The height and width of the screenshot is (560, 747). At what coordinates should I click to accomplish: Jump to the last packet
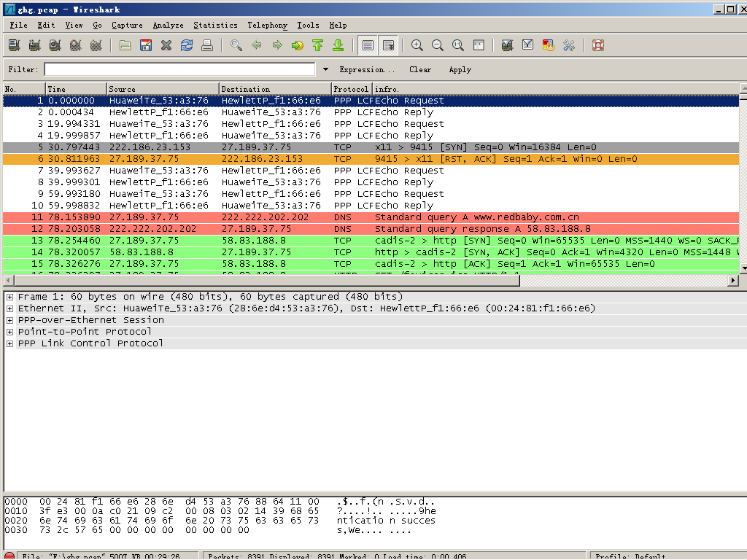(338, 45)
